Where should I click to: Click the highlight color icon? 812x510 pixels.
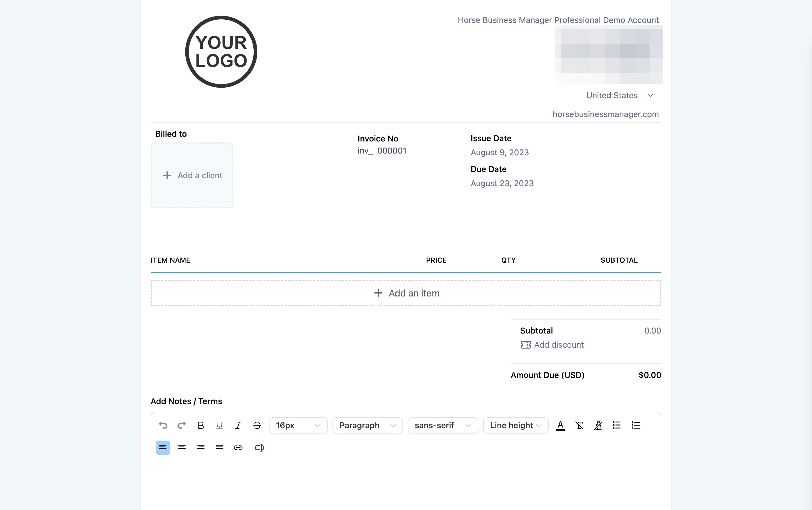tap(598, 425)
